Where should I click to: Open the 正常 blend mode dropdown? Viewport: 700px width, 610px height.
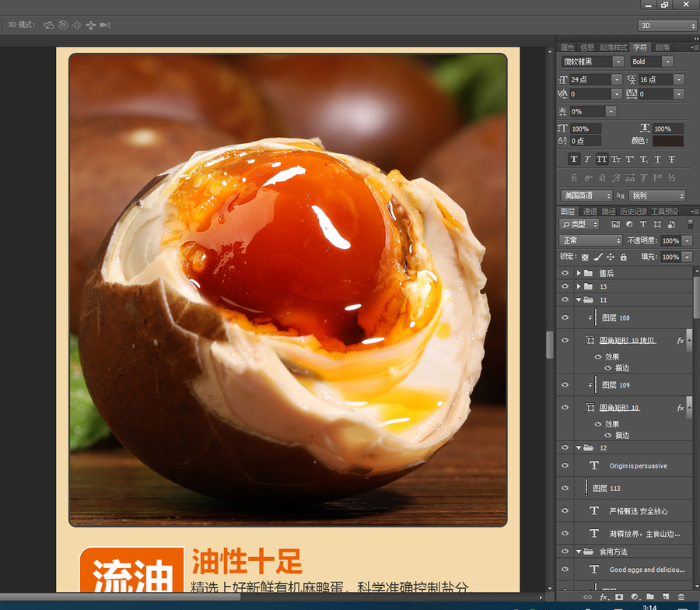(590, 240)
